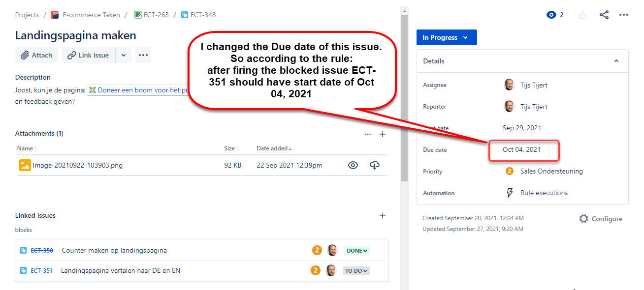
Task: Sort attachments by Name column
Action: [x=27, y=148]
